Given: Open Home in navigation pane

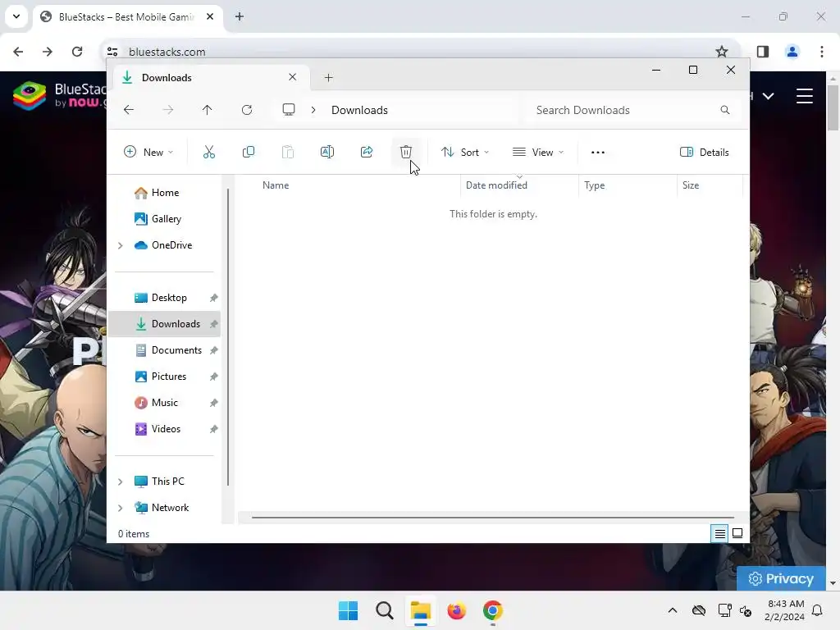Looking at the screenshot, I should click(165, 193).
